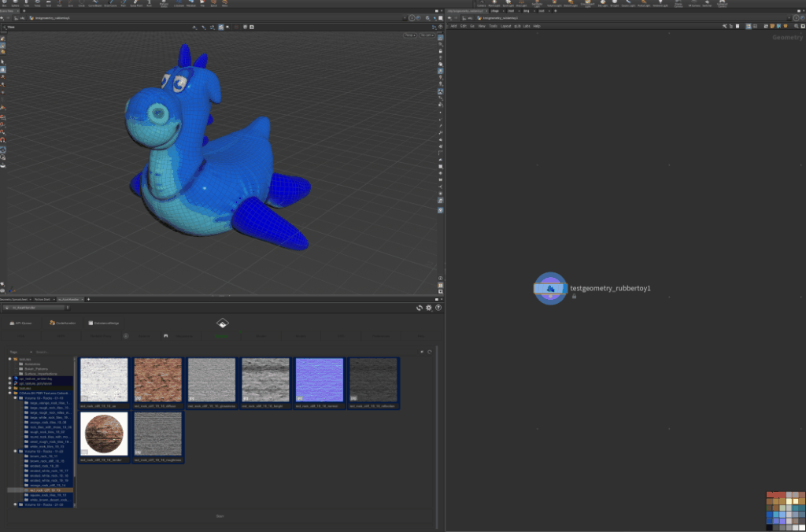Click the Point Light shelf tool
Viewport: 806px width, 532px height.
(495, 3)
